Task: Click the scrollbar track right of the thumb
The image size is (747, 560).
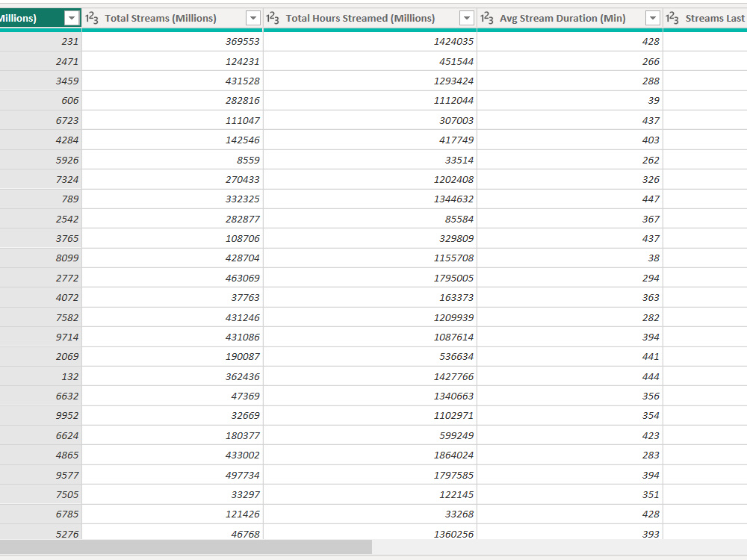Action: point(560,547)
